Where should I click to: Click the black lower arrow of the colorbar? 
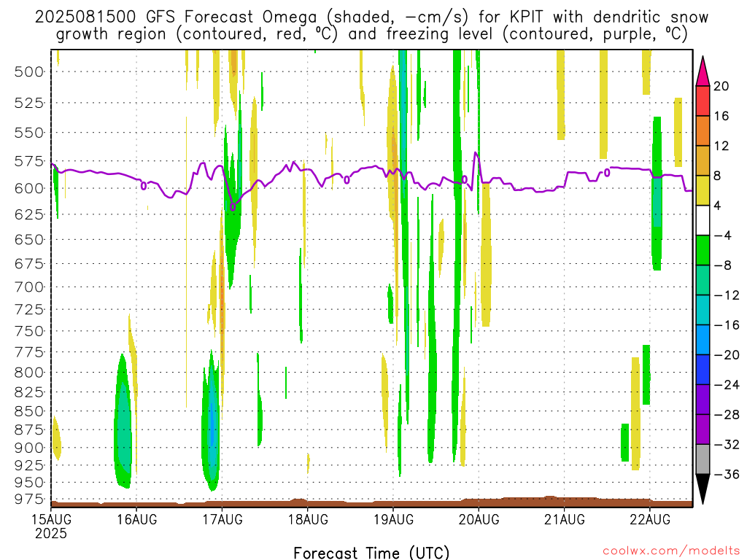703,489
